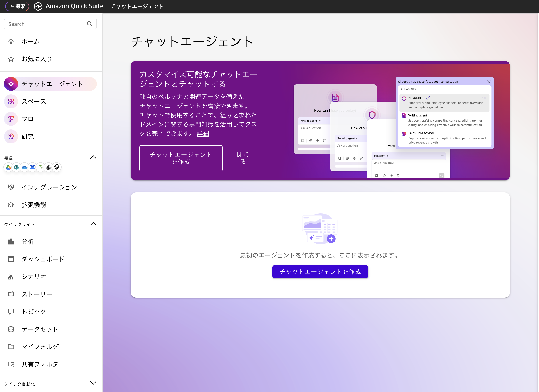Click the OneDrive connection icon
Image resolution: width=539 pixels, height=392 pixels.
click(25, 168)
